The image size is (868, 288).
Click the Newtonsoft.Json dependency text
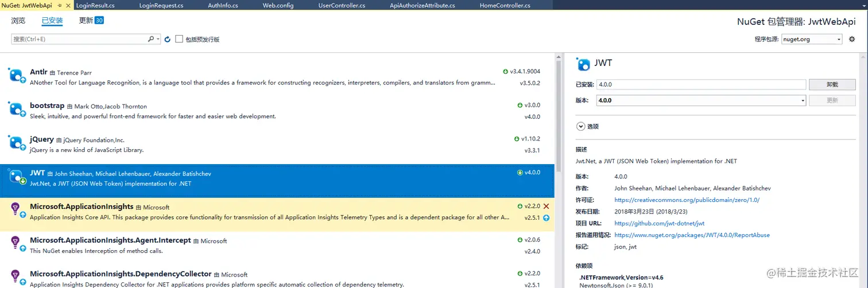616,285
